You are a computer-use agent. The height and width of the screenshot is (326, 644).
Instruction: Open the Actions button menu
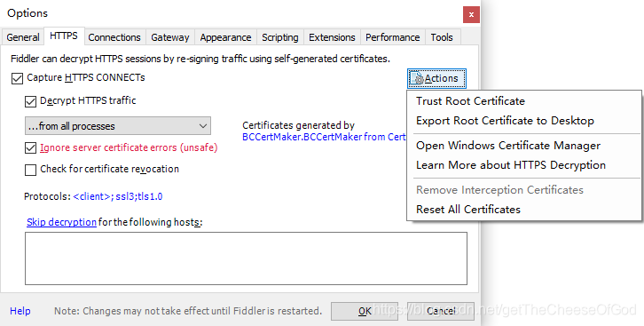436,78
